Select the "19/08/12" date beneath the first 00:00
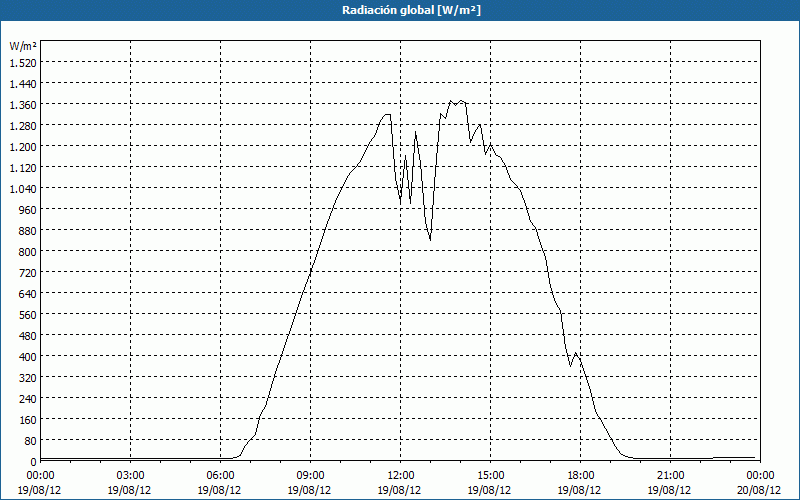Viewport: 800px width, 500px height. (39, 490)
